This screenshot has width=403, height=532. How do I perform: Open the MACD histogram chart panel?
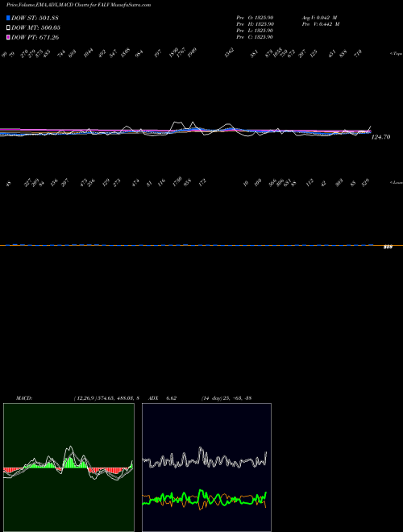pos(69,468)
